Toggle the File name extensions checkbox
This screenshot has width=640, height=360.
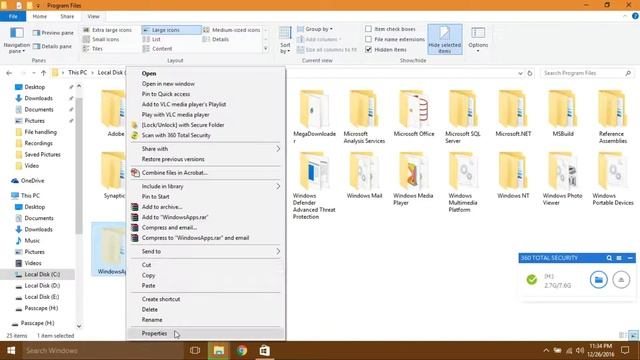368,39
